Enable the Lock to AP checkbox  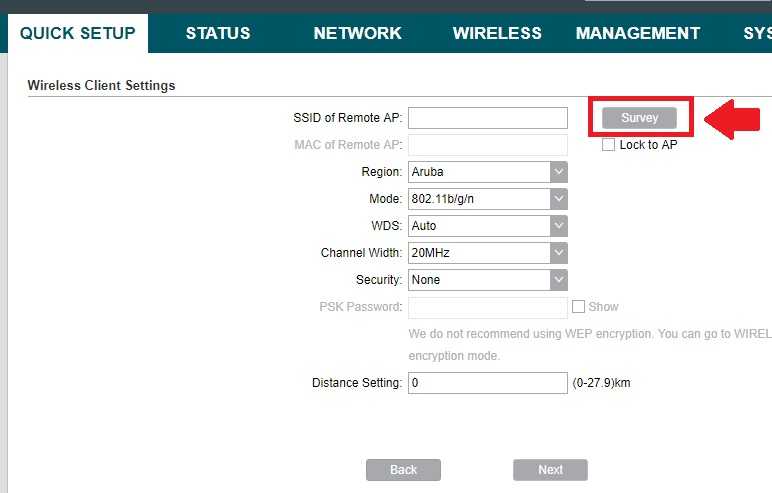609,145
